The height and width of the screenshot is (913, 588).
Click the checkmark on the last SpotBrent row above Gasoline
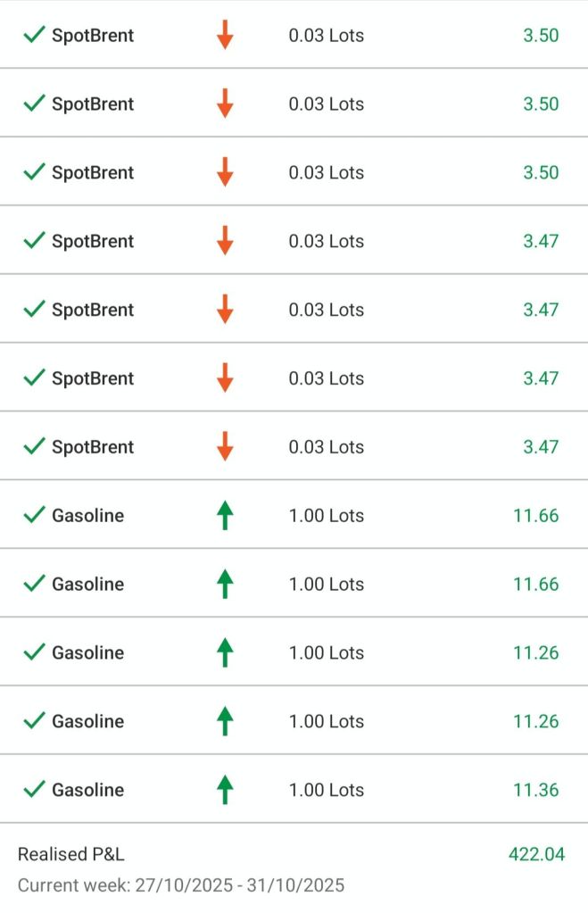tap(34, 446)
